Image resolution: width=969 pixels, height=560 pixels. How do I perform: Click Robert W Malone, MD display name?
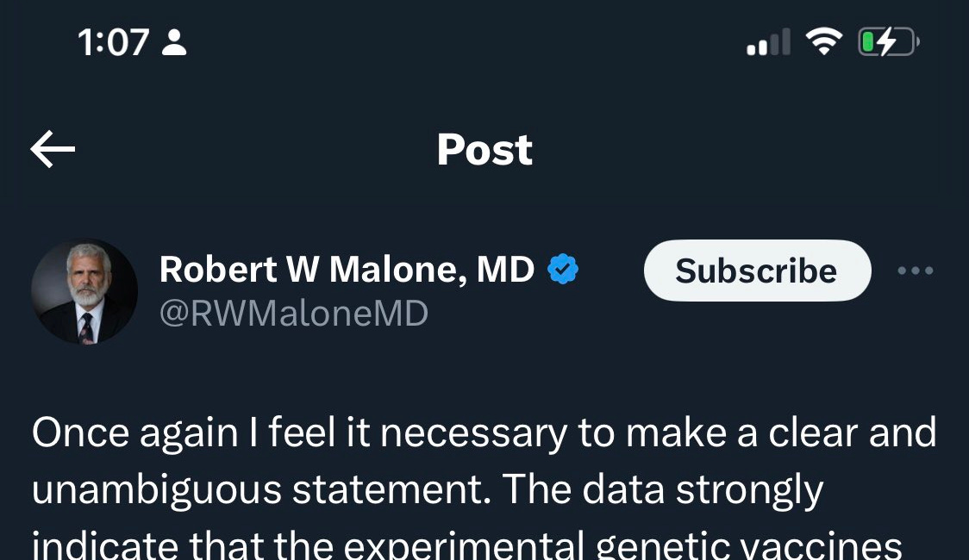point(345,270)
